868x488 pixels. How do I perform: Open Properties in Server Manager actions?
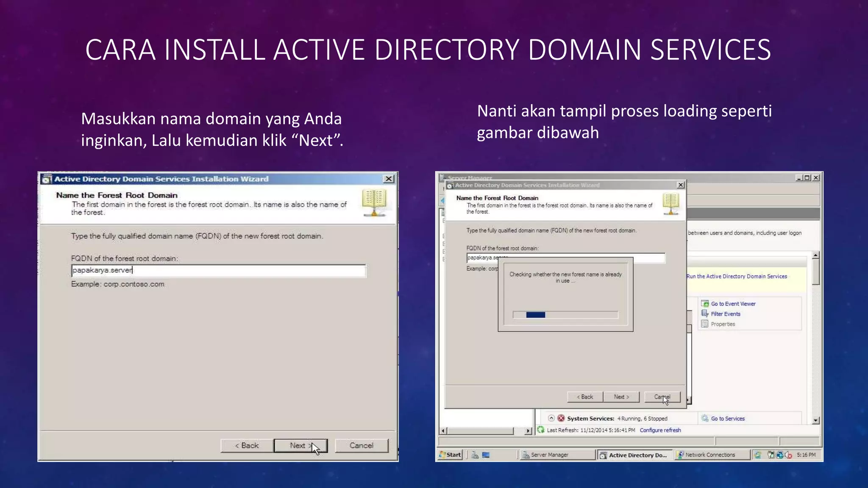click(723, 324)
